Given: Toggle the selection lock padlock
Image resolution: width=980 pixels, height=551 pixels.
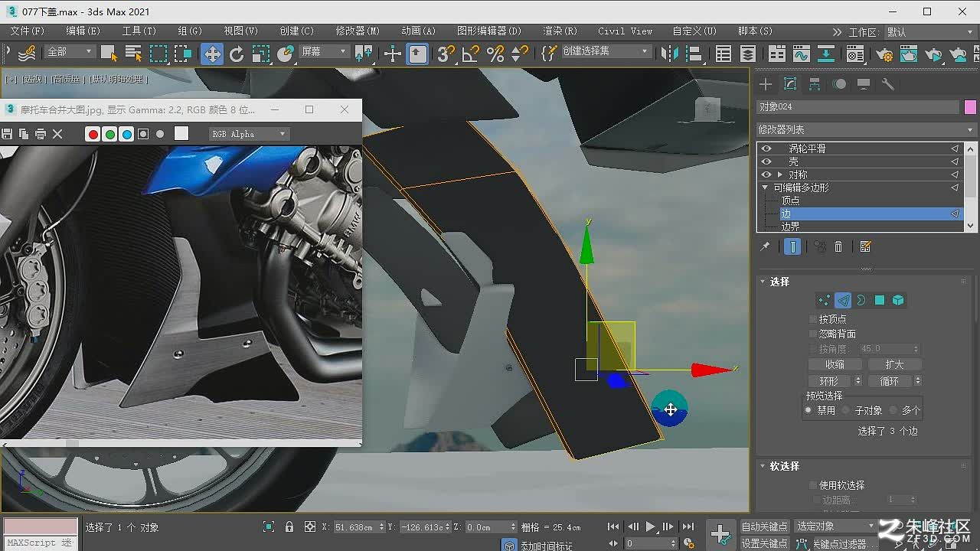Looking at the screenshot, I should [289, 527].
